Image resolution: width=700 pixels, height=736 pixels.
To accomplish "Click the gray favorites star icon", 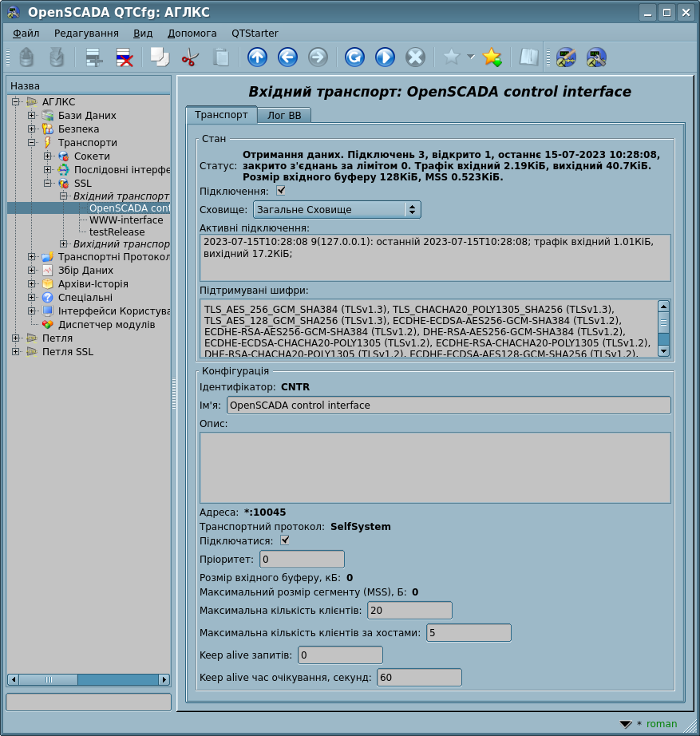I will click(x=452, y=57).
